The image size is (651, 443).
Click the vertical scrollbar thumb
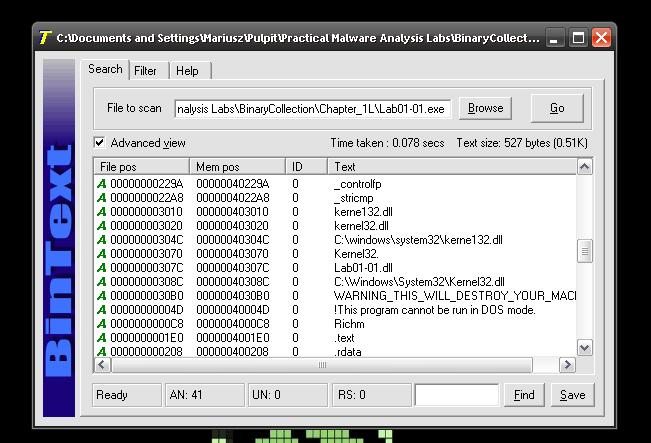[585, 251]
